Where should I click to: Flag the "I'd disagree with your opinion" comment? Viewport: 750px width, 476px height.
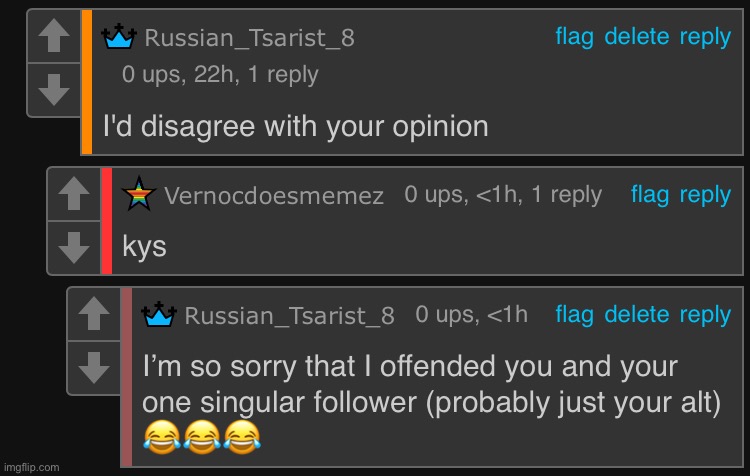point(574,37)
